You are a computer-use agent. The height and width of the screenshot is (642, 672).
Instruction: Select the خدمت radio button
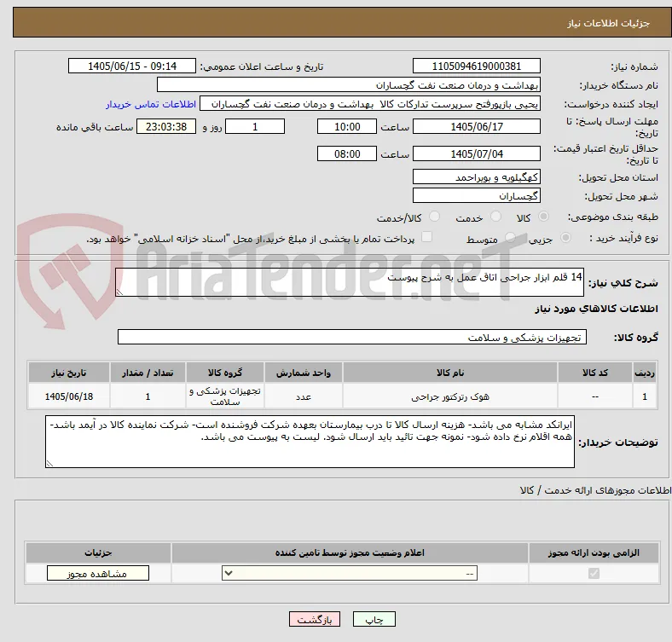pyautogui.click(x=495, y=217)
